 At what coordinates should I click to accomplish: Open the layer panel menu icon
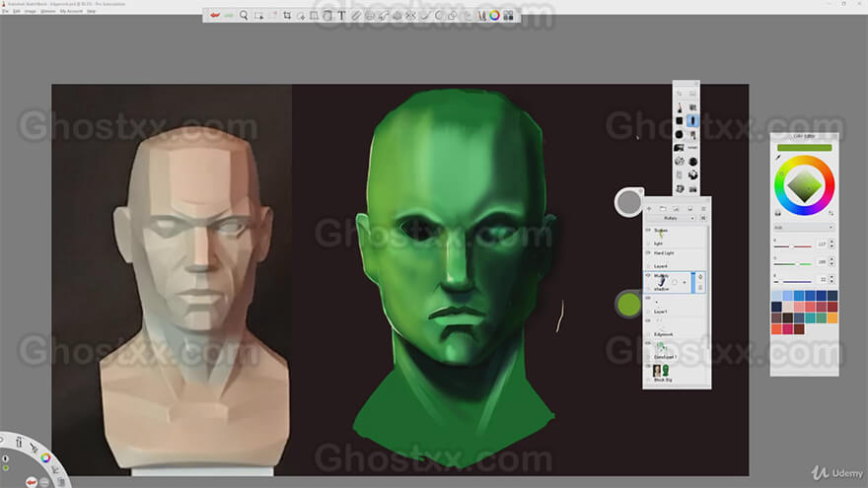click(x=703, y=209)
